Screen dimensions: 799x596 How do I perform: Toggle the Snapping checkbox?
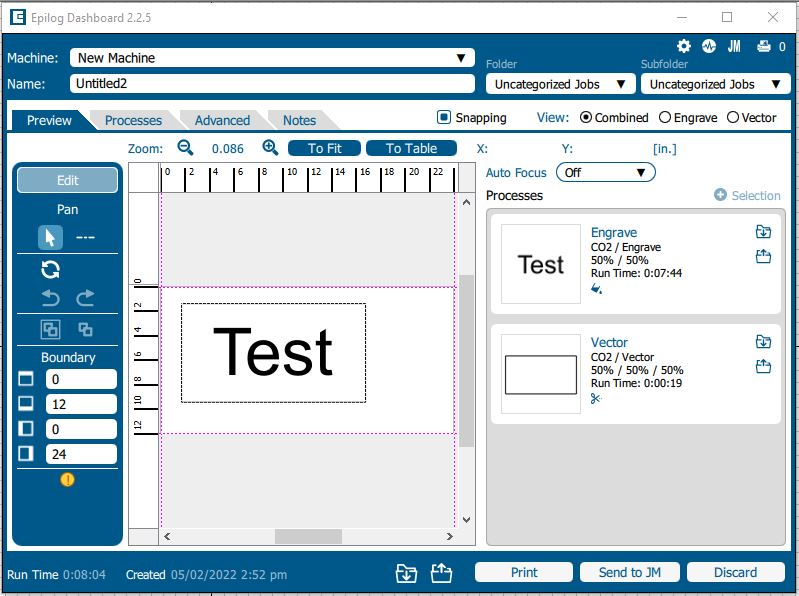(444, 118)
